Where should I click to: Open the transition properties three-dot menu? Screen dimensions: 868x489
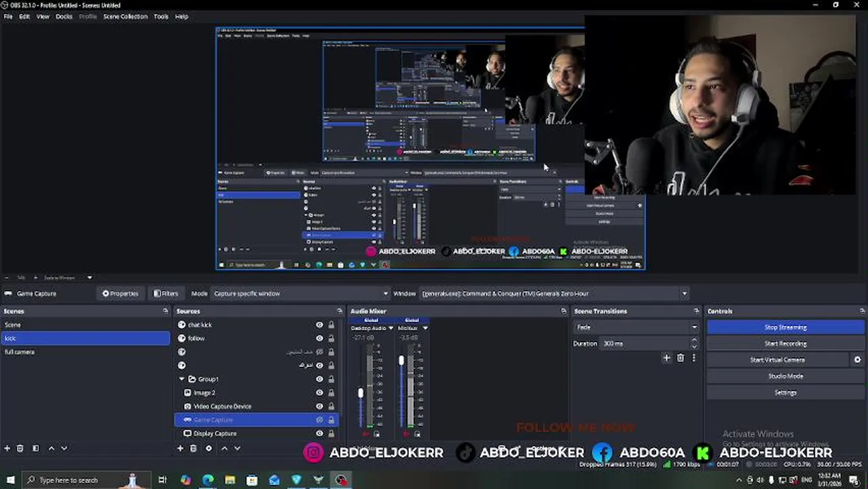(x=693, y=358)
